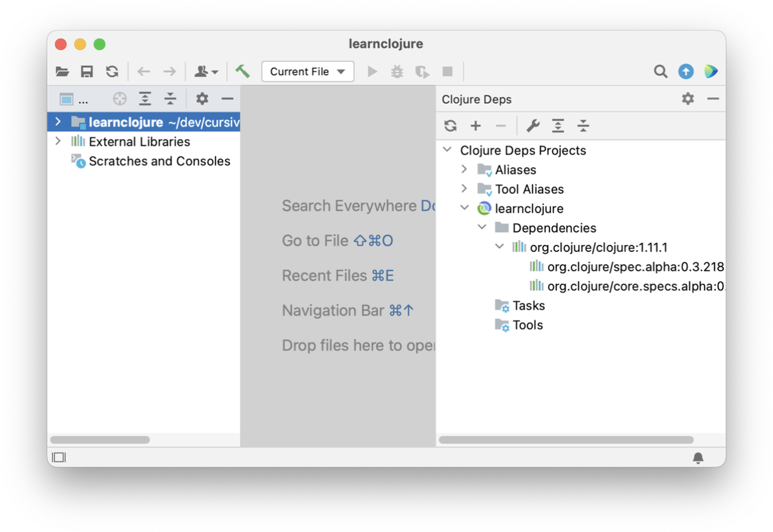
Task: Open notifications with the bell icon
Action: [x=698, y=458]
